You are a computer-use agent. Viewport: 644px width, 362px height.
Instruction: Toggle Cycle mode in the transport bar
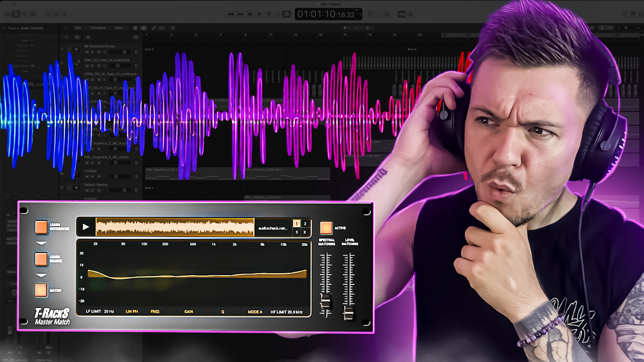point(286,14)
